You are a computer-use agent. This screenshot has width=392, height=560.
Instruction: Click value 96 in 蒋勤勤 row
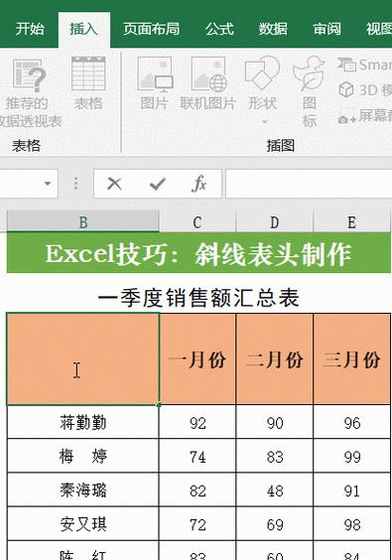click(352, 423)
